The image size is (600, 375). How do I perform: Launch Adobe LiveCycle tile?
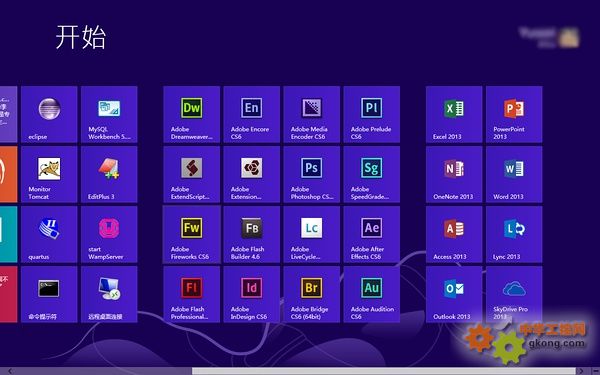click(311, 234)
